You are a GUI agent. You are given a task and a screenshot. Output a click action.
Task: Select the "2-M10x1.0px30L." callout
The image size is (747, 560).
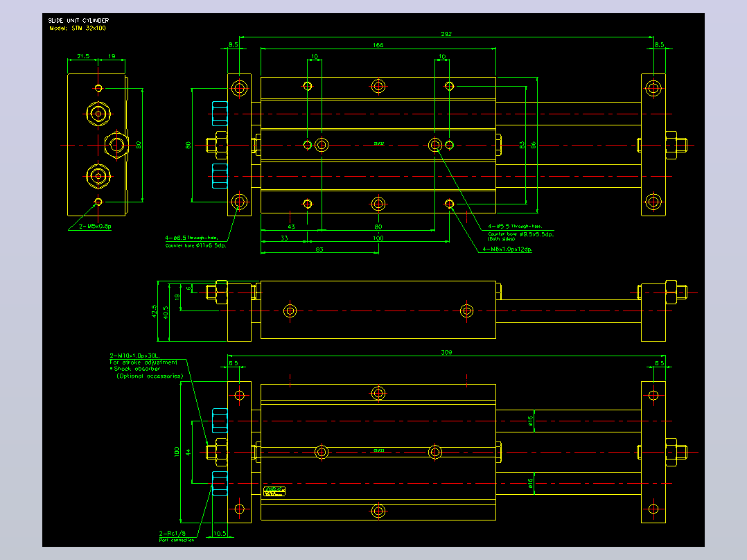pos(135,356)
